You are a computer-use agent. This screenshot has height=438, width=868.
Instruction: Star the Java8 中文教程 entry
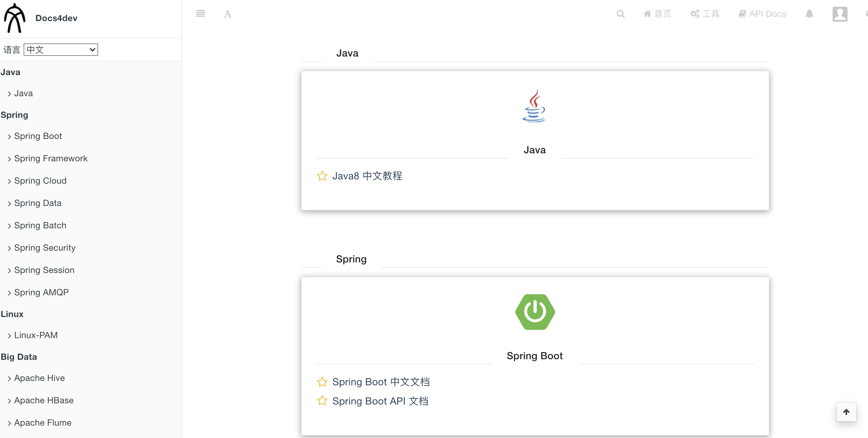coord(322,176)
